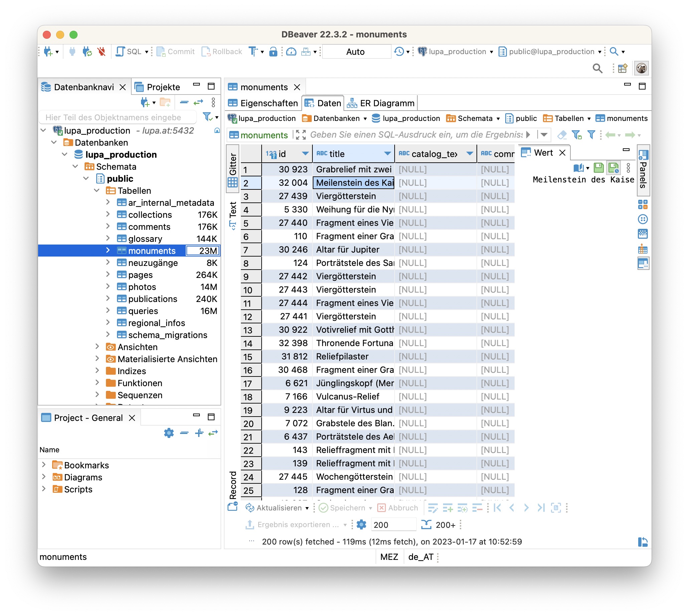Switch to Gitter grid view mode

pos(233,169)
